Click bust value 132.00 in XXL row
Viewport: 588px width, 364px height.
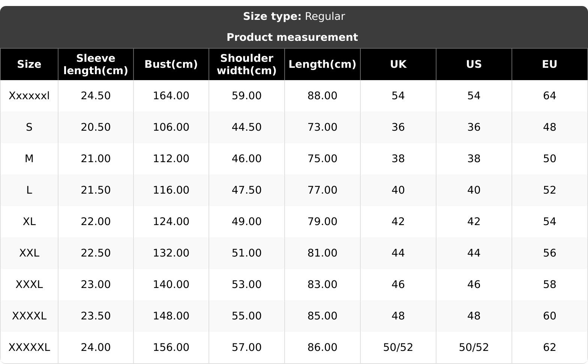click(171, 253)
